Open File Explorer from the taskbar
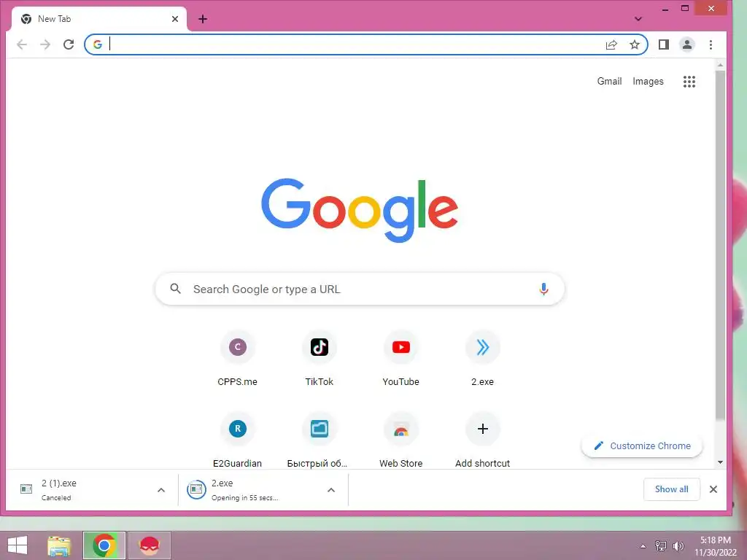 tap(59, 545)
